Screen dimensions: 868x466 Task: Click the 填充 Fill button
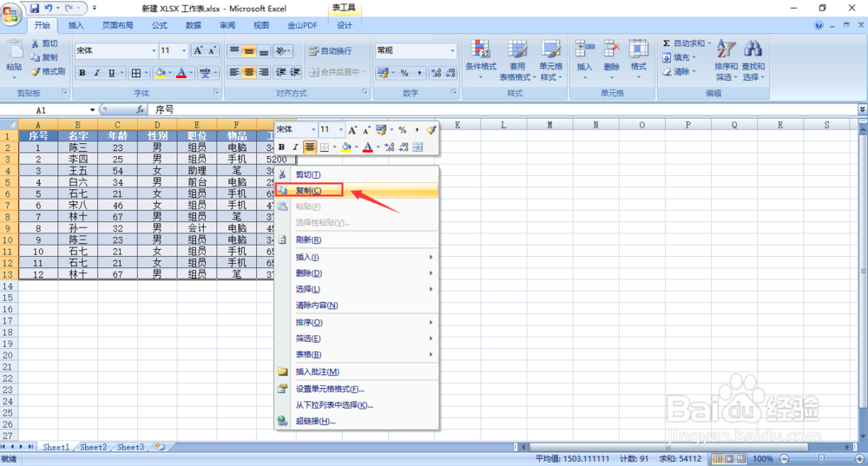(x=678, y=57)
